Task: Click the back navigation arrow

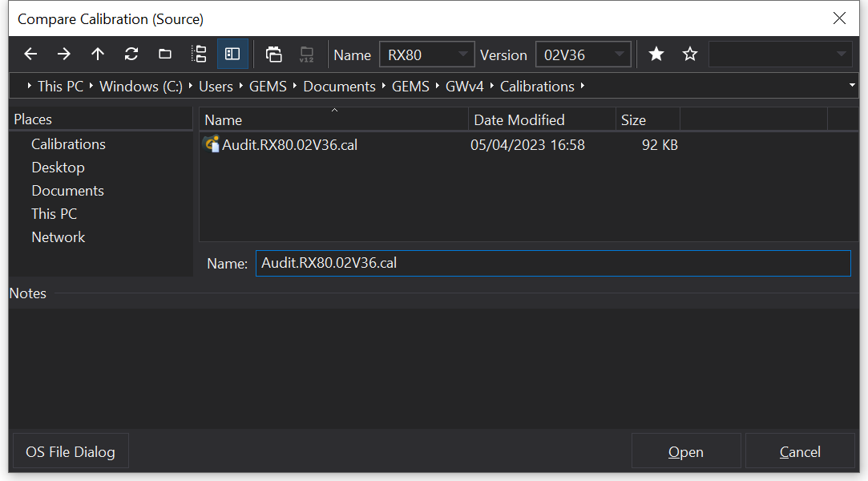Action: click(30, 55)
